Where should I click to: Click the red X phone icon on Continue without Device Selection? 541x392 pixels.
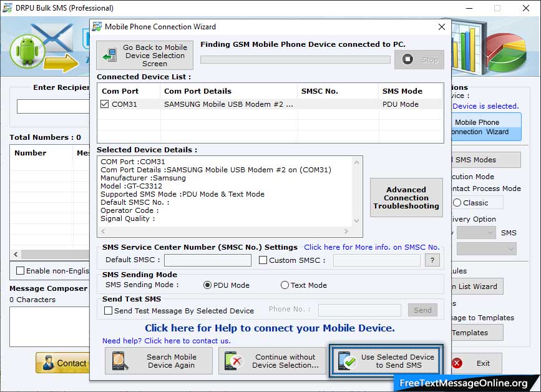233,361
